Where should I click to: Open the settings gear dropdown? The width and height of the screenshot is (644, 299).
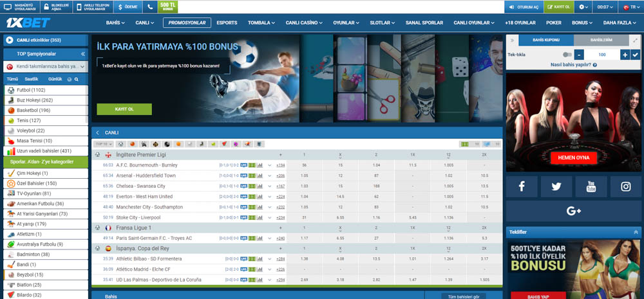pyautogui.click(x=584, y=7)
